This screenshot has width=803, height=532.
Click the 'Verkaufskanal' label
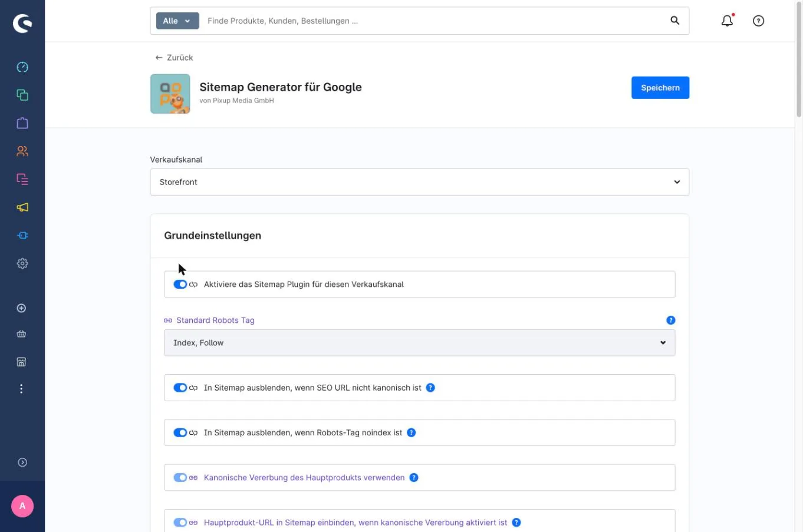click(x=176, y=160)
